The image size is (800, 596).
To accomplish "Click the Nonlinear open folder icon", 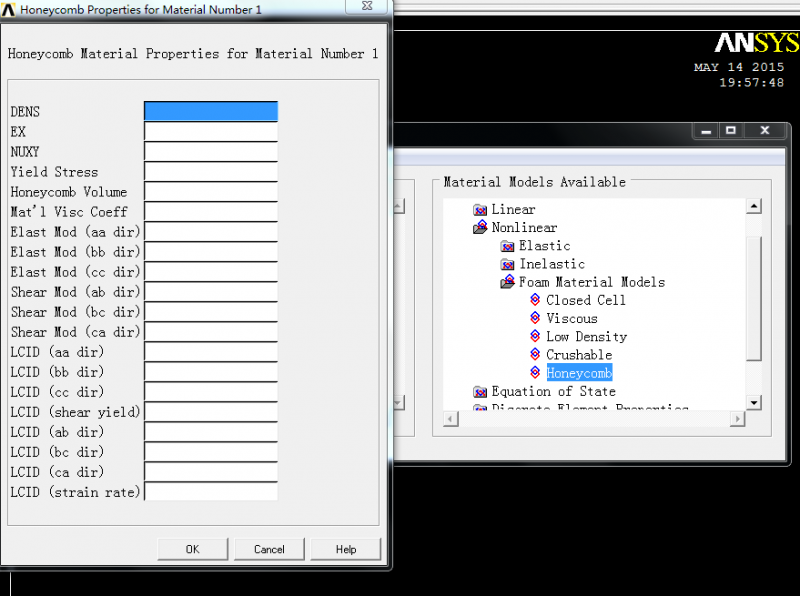I will (480, 227).
